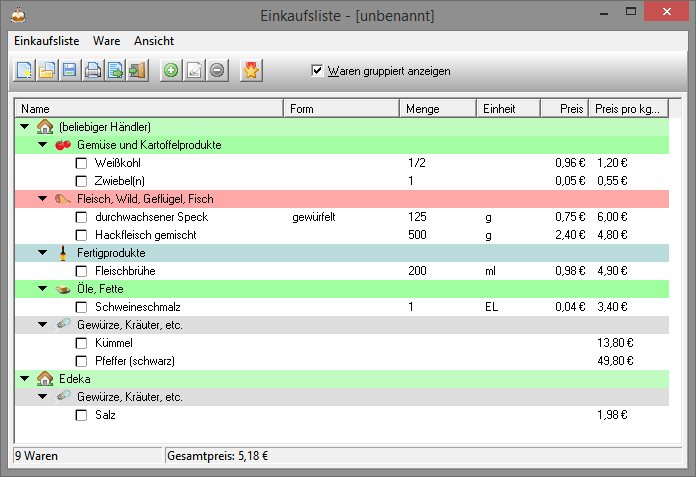The width and height of the screenshot is (696, 477).
Task: Uncheck 'Waren gruppiert anzeigen' checkbox
Action: [x=318, y=71]
